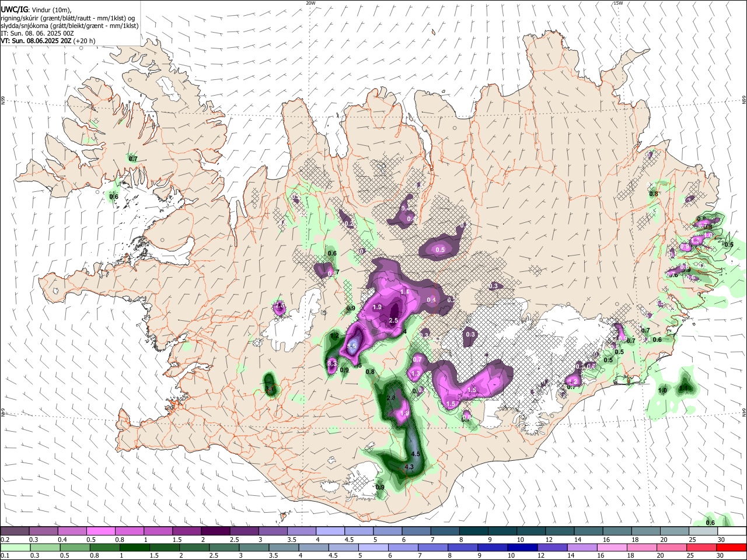Select the pale green 0.1–0.3 swatch in bottom legend row
Viewport: 747px width, 560px height.
(x=15, y=547)
